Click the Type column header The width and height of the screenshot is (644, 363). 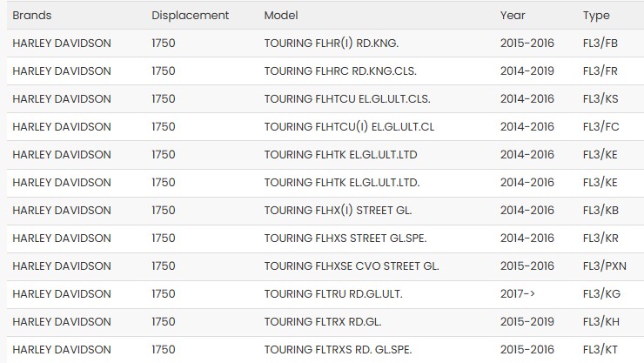(596, 16)
